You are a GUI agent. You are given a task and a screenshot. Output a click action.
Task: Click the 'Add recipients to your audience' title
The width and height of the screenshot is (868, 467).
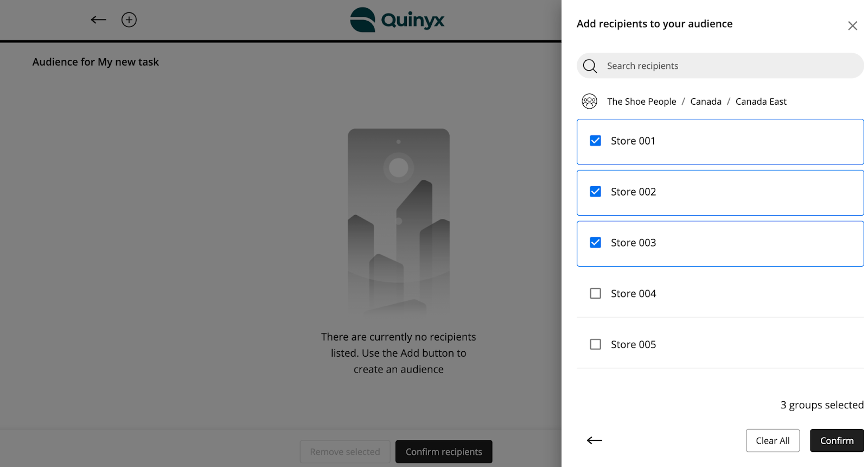tap(654, 24)
